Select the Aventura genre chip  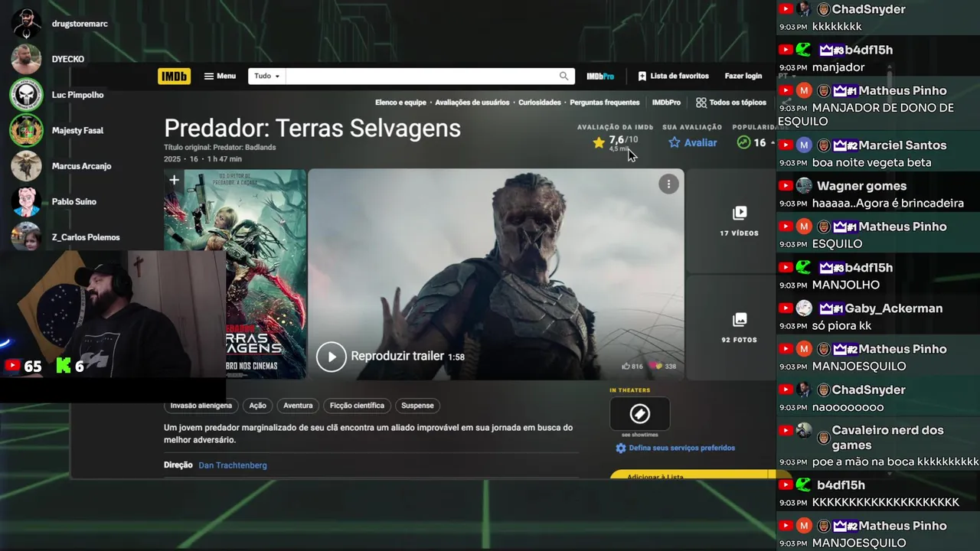tap(298, 406)
